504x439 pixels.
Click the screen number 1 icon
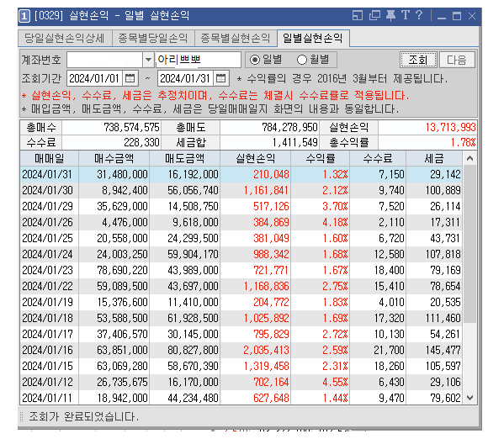(24, 16)
